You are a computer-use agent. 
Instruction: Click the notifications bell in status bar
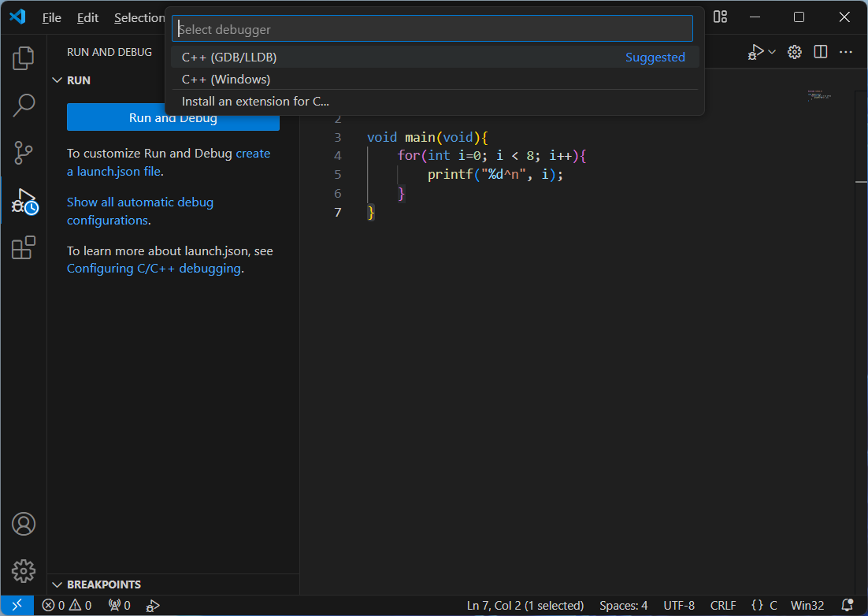tap(848, 605)
